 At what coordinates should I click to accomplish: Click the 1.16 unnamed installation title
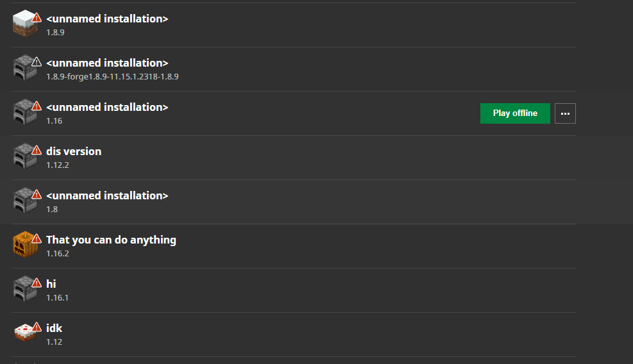[107, 108]
